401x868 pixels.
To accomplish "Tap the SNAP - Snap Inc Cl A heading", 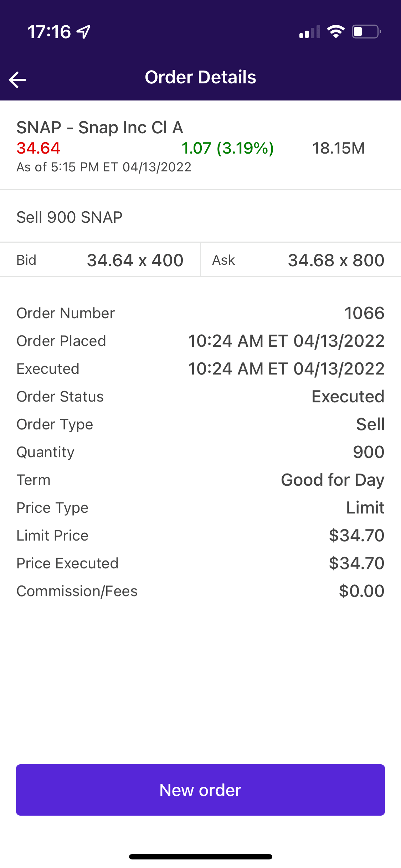I will (x=100, y=128).
